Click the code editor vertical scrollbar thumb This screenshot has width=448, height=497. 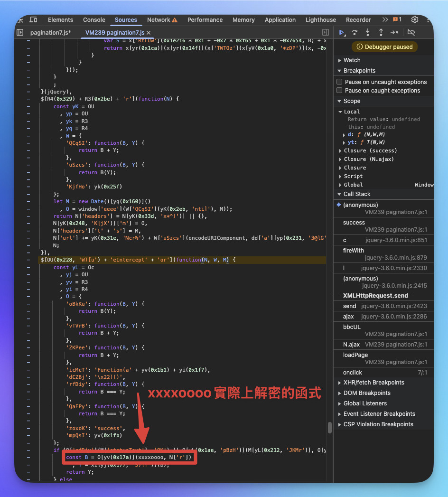click(329, 428)
